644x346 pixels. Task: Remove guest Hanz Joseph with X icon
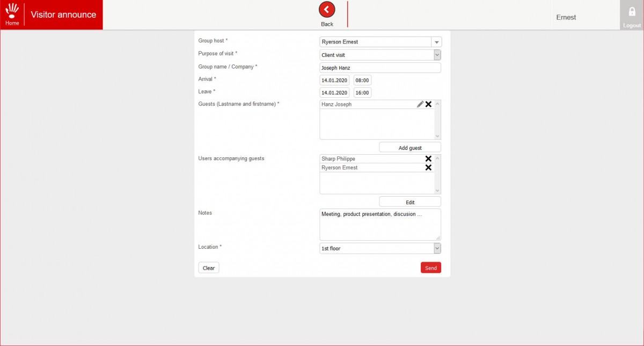click(428, 104)
